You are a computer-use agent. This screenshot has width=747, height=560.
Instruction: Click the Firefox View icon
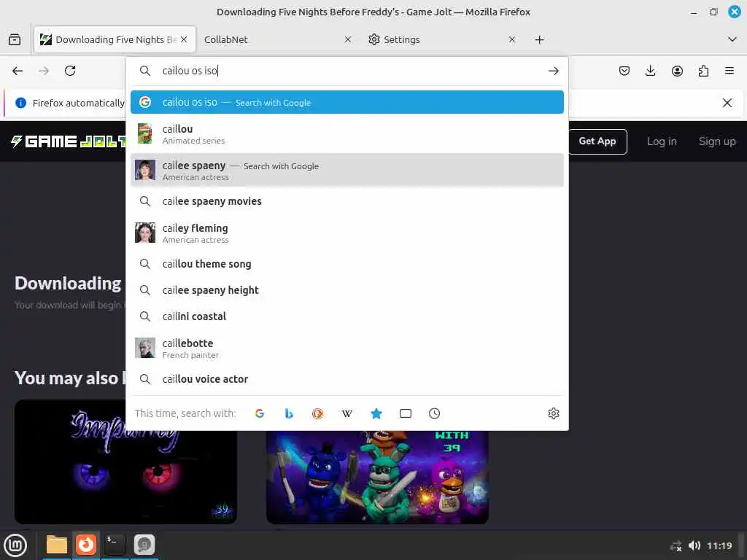tap(15, 39)
